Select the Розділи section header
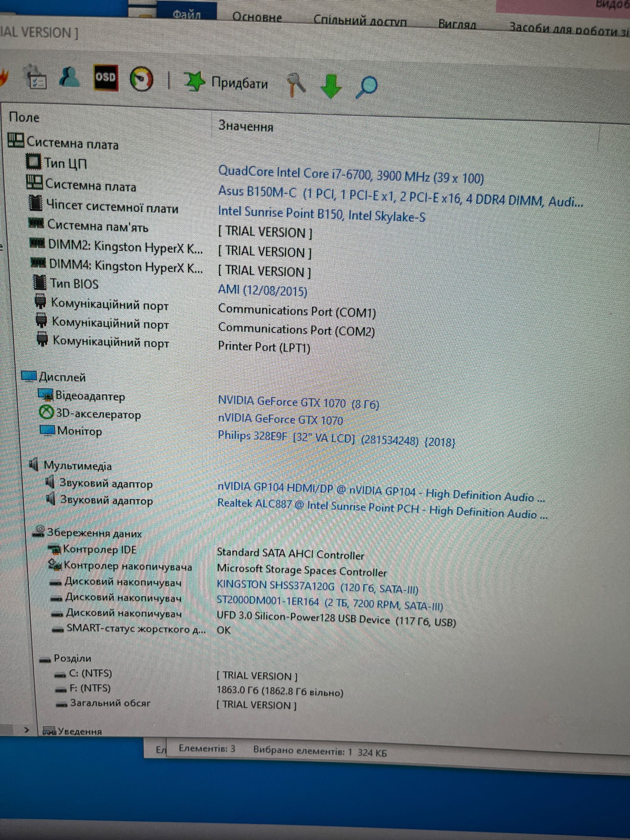The width and height of the screenshot is (630, 840). 66,659
